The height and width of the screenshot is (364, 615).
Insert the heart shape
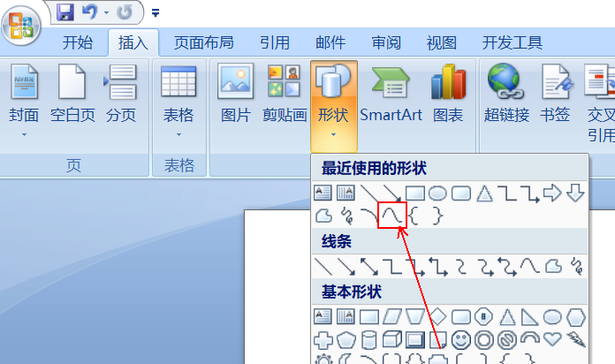[552, 339]
